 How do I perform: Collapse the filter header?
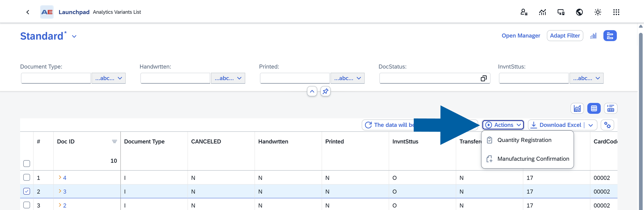312,91
